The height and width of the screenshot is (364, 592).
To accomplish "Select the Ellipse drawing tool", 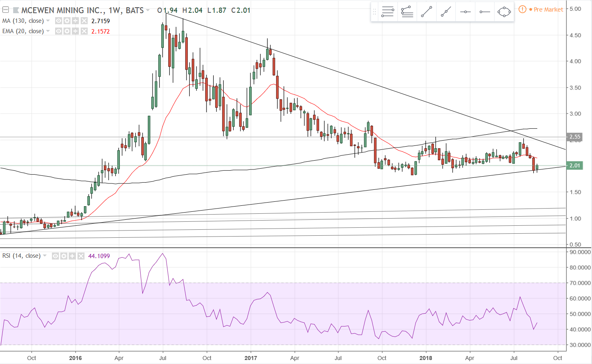I will tap(504, 12).
